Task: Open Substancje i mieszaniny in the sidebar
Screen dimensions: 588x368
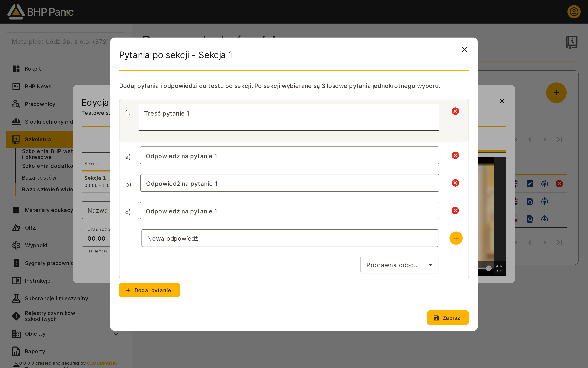Action: click(58, 298)
